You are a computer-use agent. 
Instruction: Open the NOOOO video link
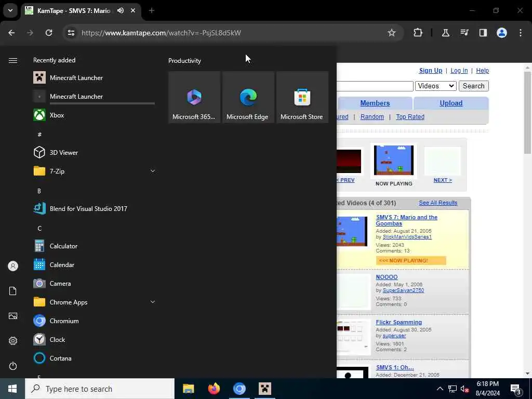[387, 277]
